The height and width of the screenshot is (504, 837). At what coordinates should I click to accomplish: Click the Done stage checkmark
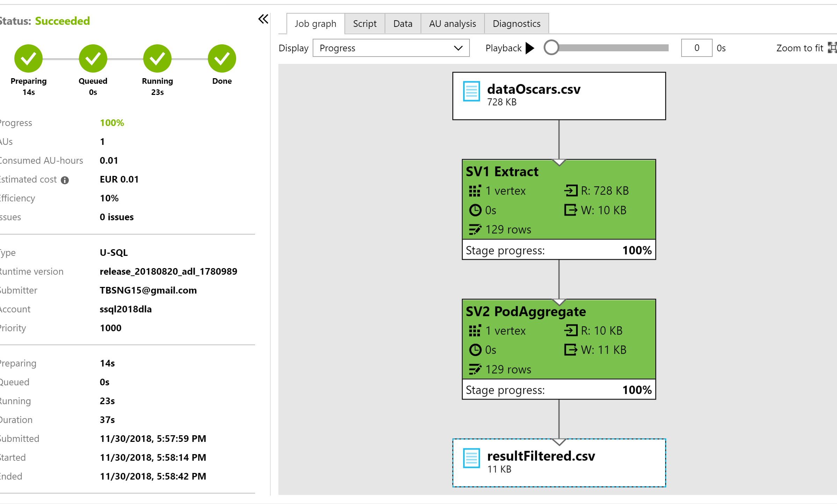[222, 58]
